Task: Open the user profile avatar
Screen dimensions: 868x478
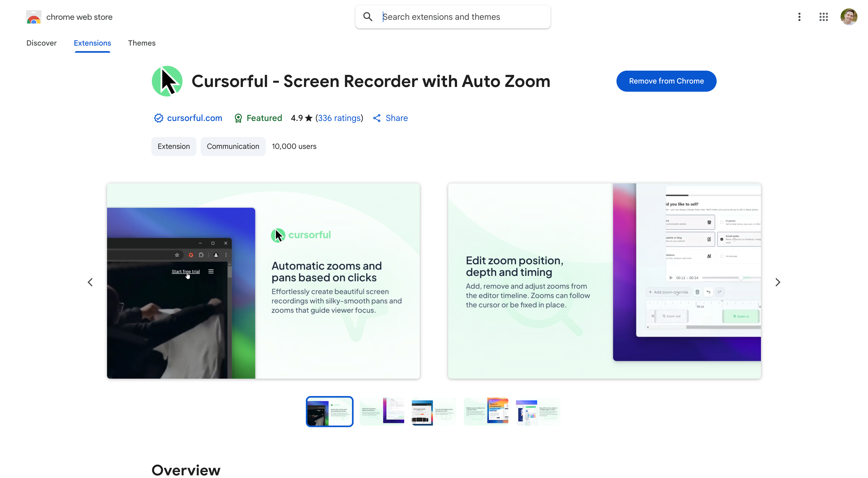Action: click(x=849, y=17)
